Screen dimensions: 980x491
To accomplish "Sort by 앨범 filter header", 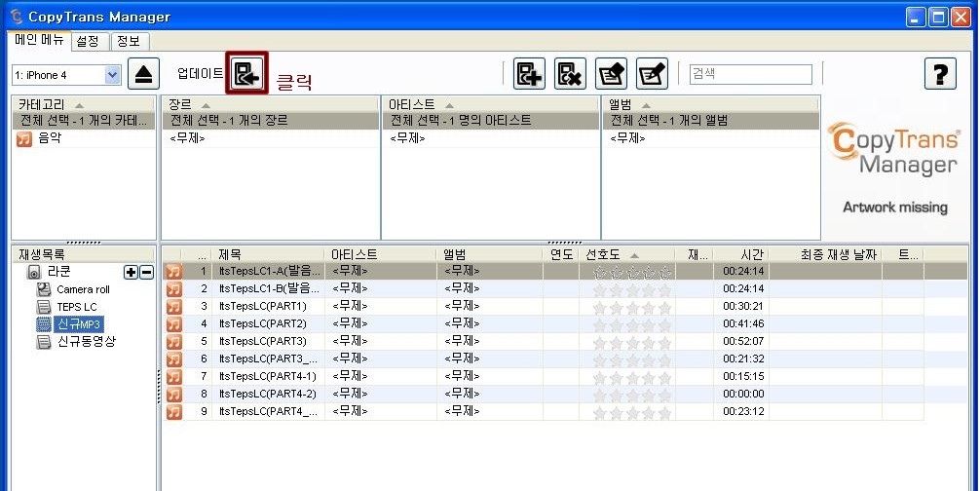I will (x=710, y=104).
